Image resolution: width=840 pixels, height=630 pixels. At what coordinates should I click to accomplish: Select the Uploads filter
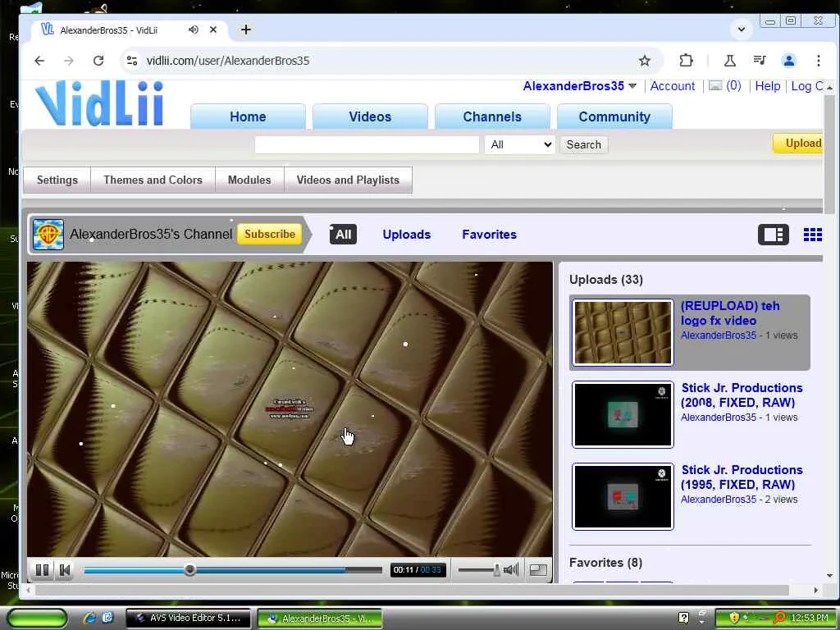pos(407,235)
